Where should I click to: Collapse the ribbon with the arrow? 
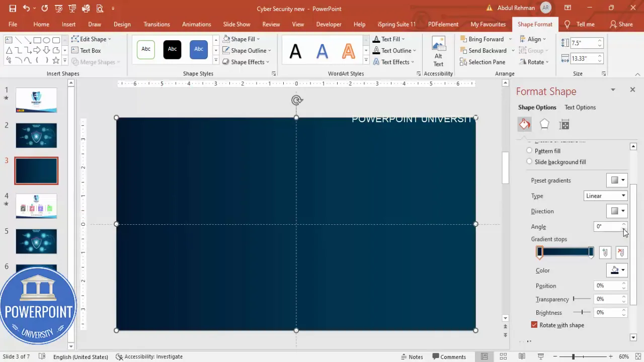click(638, 74)
